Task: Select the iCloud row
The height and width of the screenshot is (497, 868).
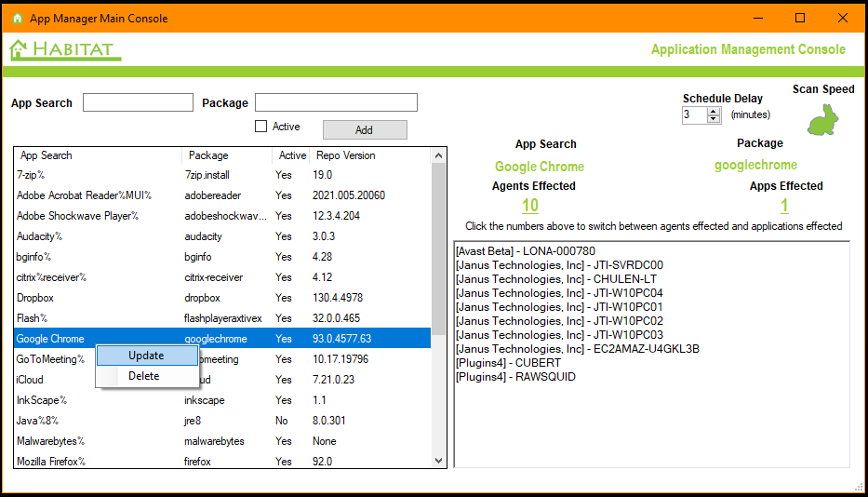Action: click(x=222, y=380)
